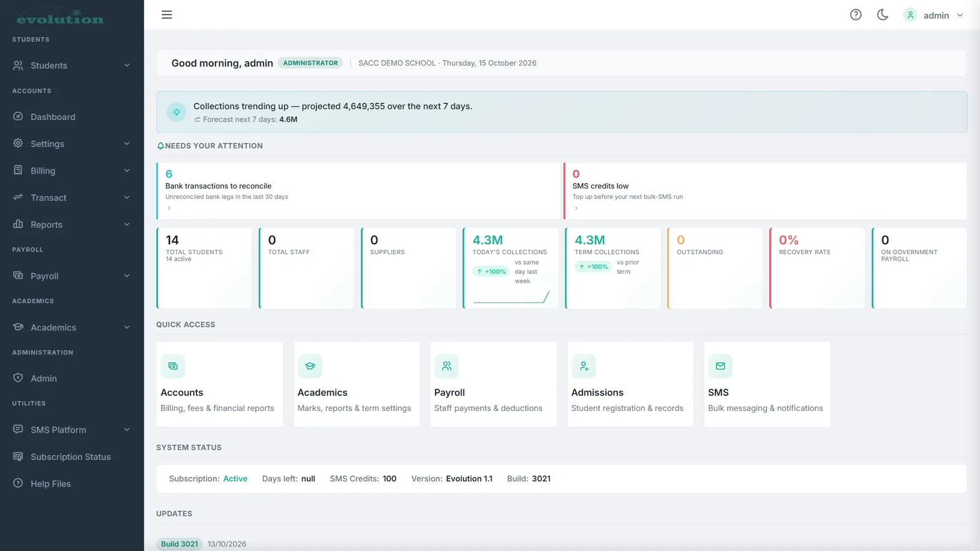
Task: Click the ADMINISTRATOR role badge
Action: [x=311, y=63]
